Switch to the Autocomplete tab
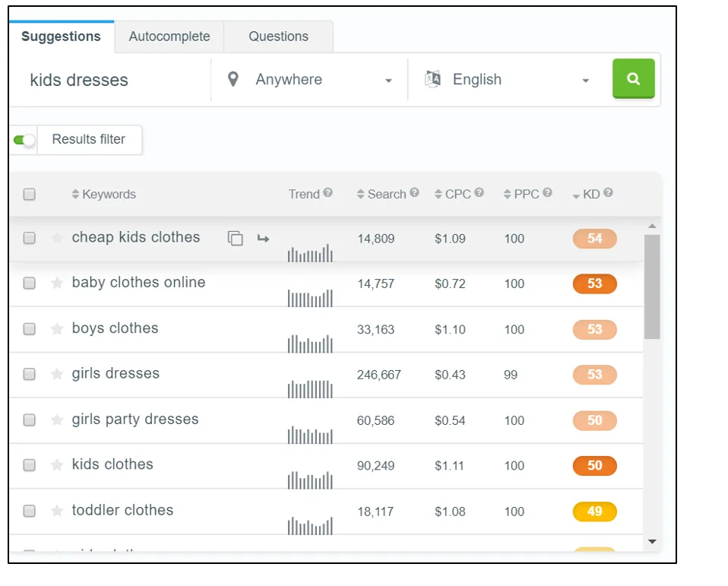Image resolution: width=728 pixels, height=586 pixels. (x=169, y=36)
